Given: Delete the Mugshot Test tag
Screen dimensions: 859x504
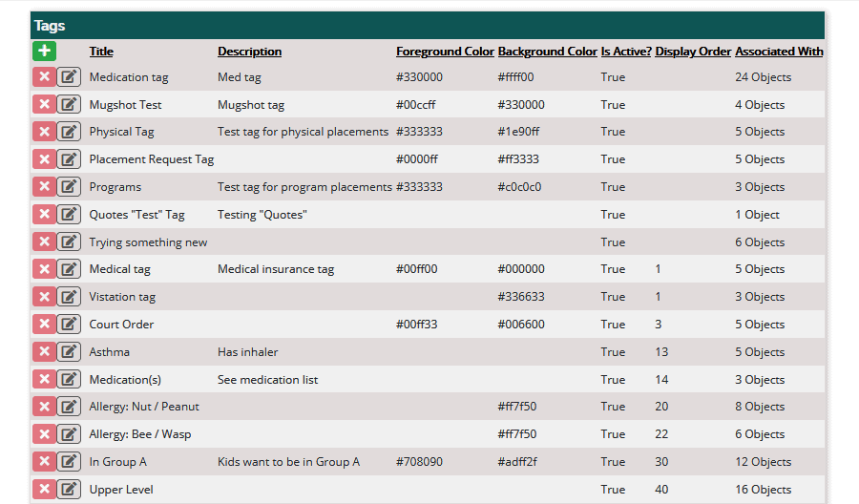Looking at the screenshot, I should pos(44,104).
